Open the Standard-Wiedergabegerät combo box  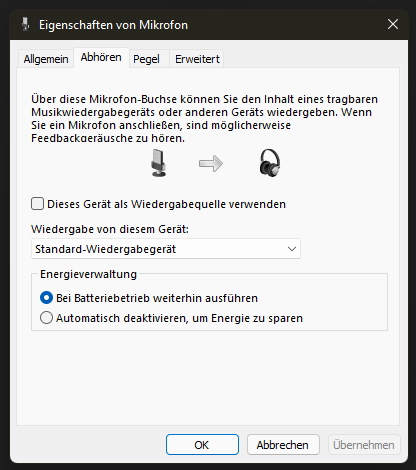166,249
